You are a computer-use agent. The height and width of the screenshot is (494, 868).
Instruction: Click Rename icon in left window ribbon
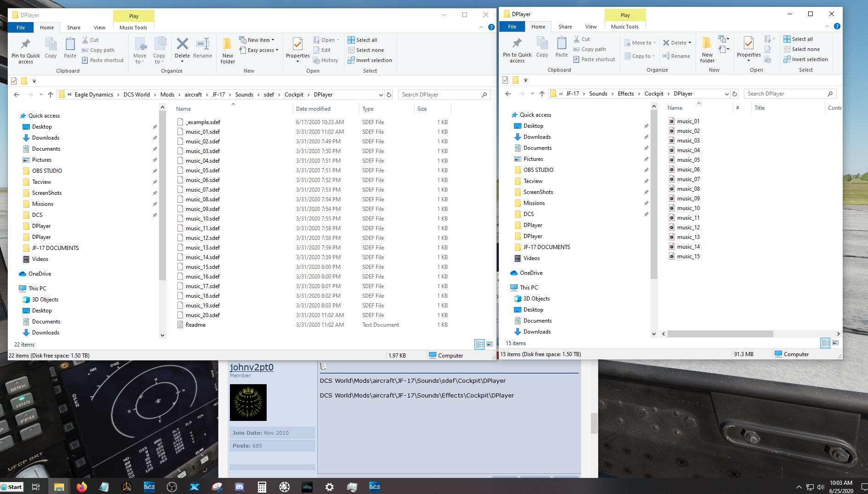(202, 48)
